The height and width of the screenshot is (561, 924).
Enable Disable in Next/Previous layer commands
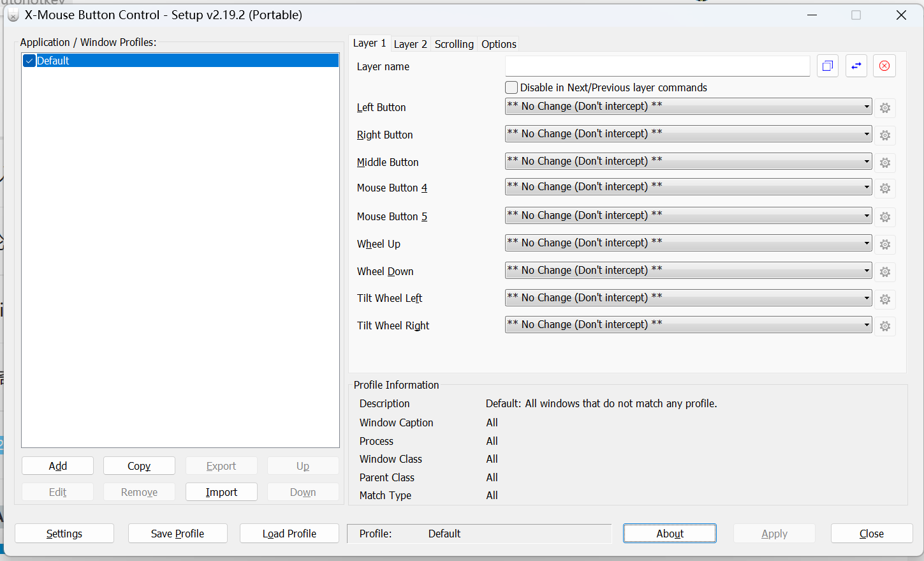pyautogui.click(x=511, y=87)
